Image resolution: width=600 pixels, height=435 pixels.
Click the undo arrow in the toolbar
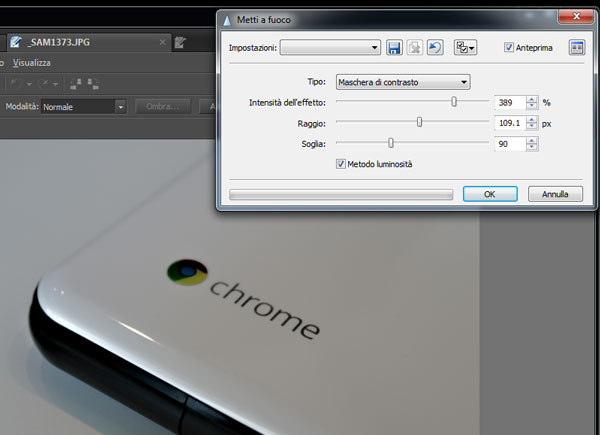point(16,83)
